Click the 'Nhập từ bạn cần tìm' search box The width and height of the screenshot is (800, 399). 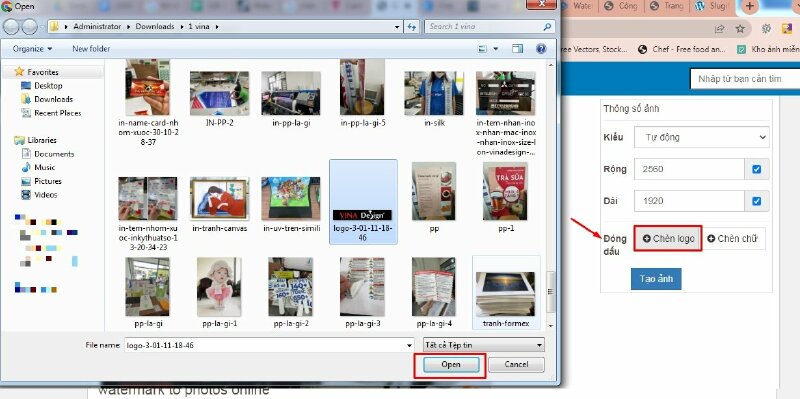pos(745,79)
